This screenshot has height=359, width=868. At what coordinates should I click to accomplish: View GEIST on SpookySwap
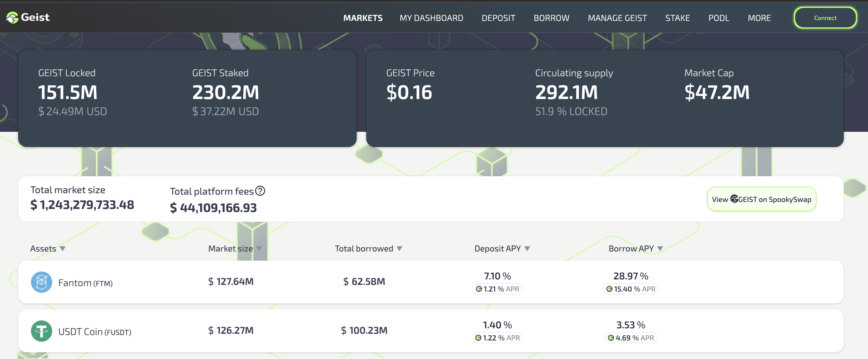coord(761,199)
